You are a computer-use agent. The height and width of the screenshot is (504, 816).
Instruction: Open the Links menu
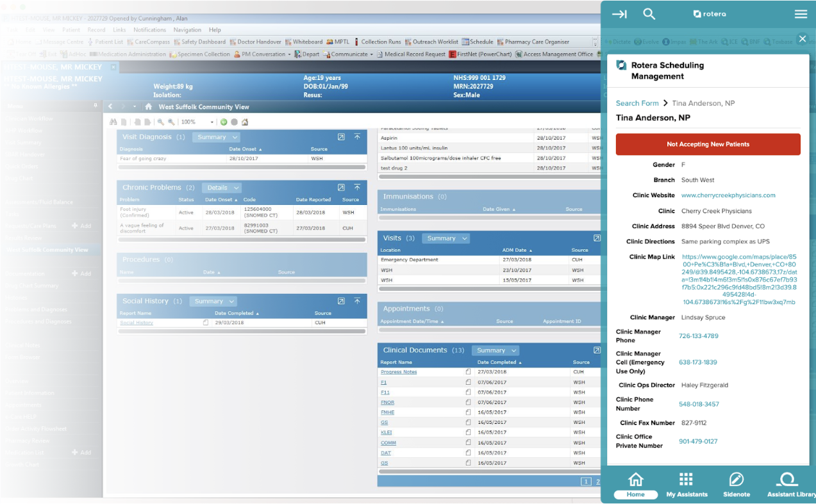(x=119, y=29)
